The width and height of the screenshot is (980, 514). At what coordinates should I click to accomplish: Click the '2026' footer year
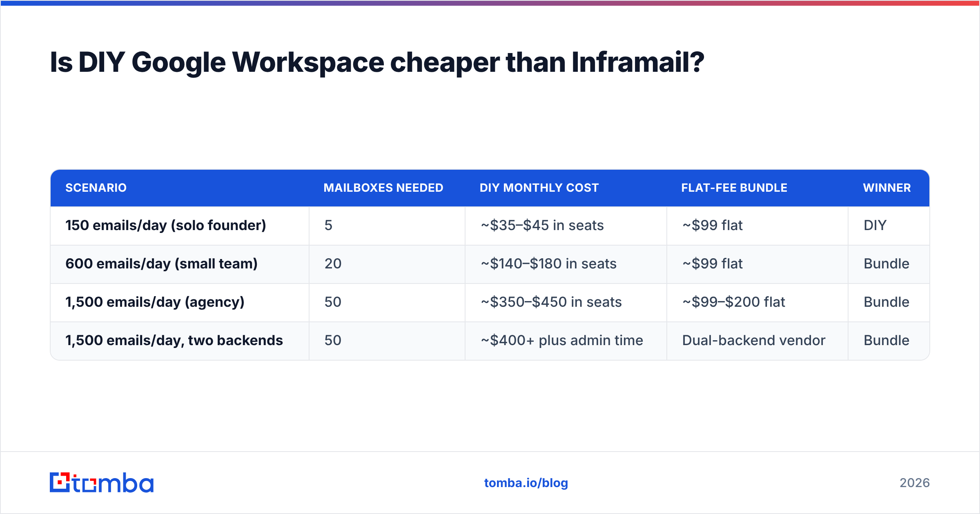coord(915,483)
